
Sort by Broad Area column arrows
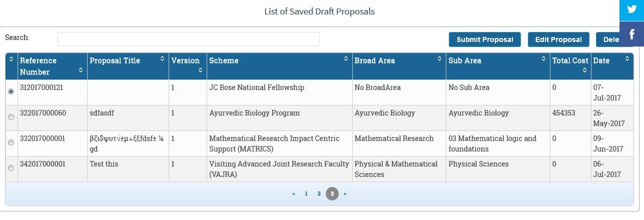(x=439, y=59)
